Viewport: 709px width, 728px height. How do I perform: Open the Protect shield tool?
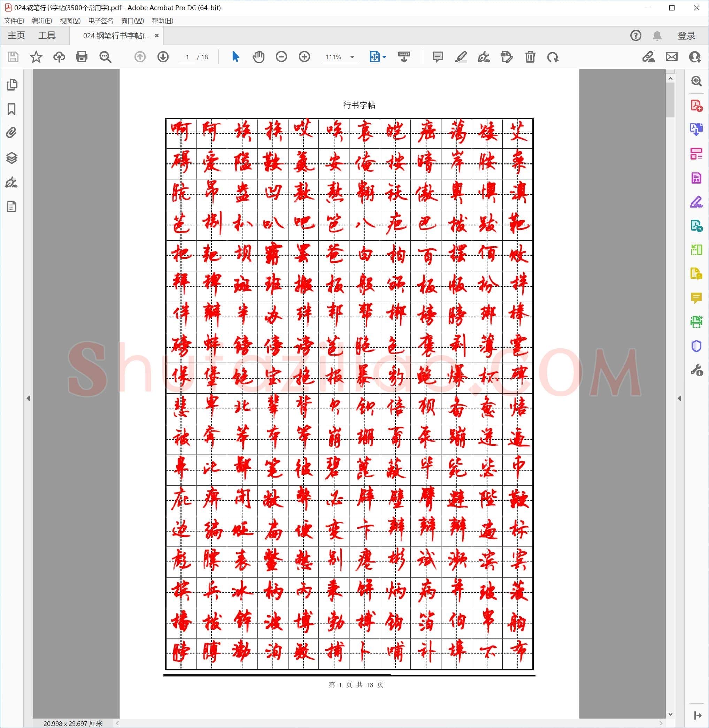click(x=696, y=346)
